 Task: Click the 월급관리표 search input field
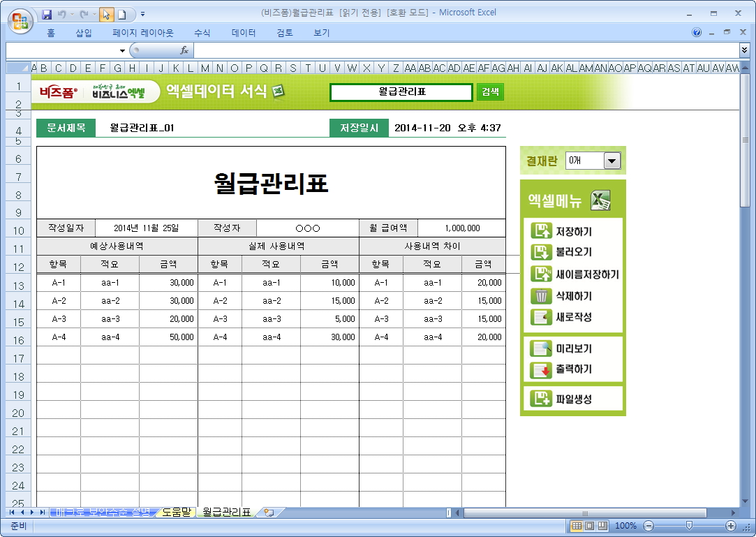coord(401,91)
